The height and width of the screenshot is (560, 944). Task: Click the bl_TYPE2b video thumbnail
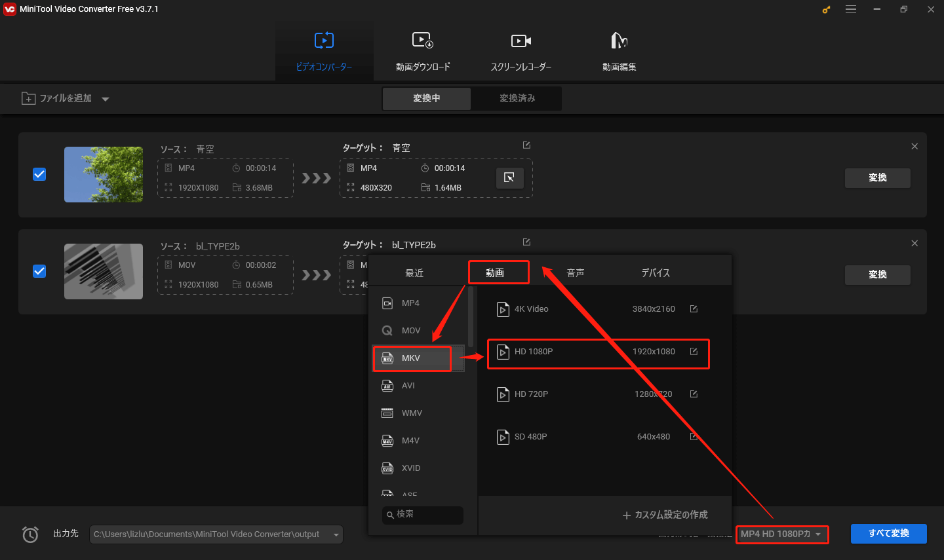click(x=104, y=271)
